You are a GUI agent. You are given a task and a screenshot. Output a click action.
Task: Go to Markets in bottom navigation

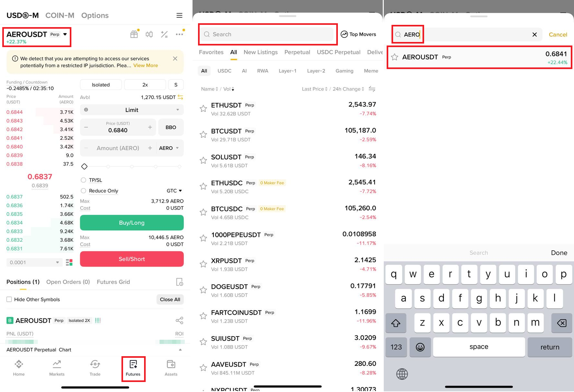[x=57, y=368]
